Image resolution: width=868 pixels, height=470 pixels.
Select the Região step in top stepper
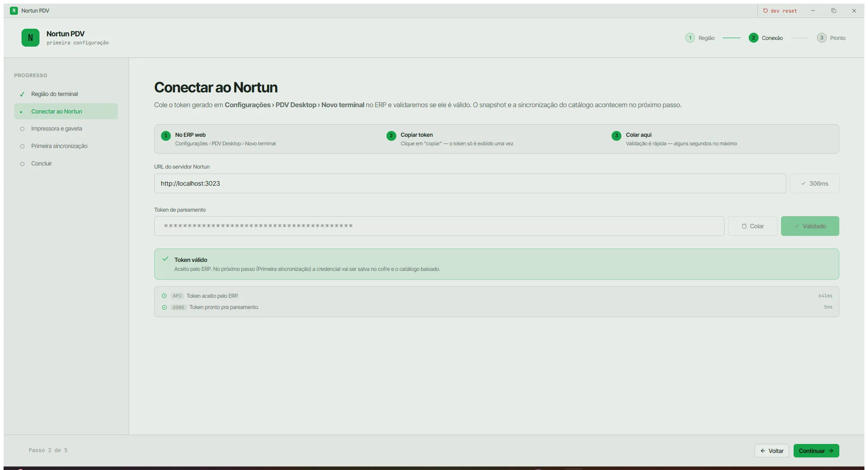(700, 38)
